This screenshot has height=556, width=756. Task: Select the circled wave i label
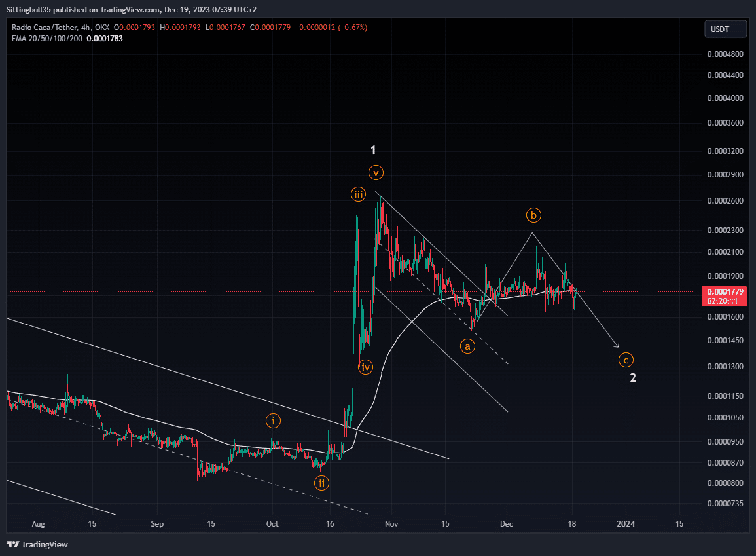(x=273, y=420)
